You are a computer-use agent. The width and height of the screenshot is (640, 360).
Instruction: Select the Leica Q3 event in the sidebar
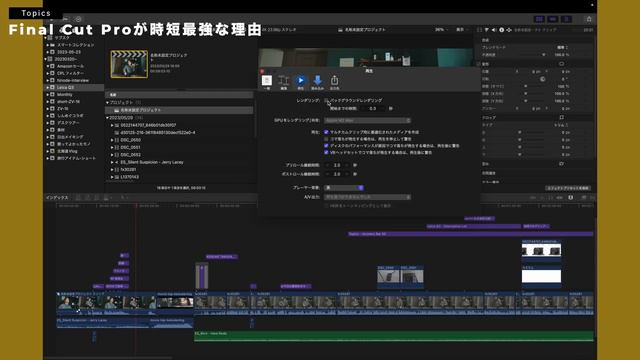click(x=73, y=87)
